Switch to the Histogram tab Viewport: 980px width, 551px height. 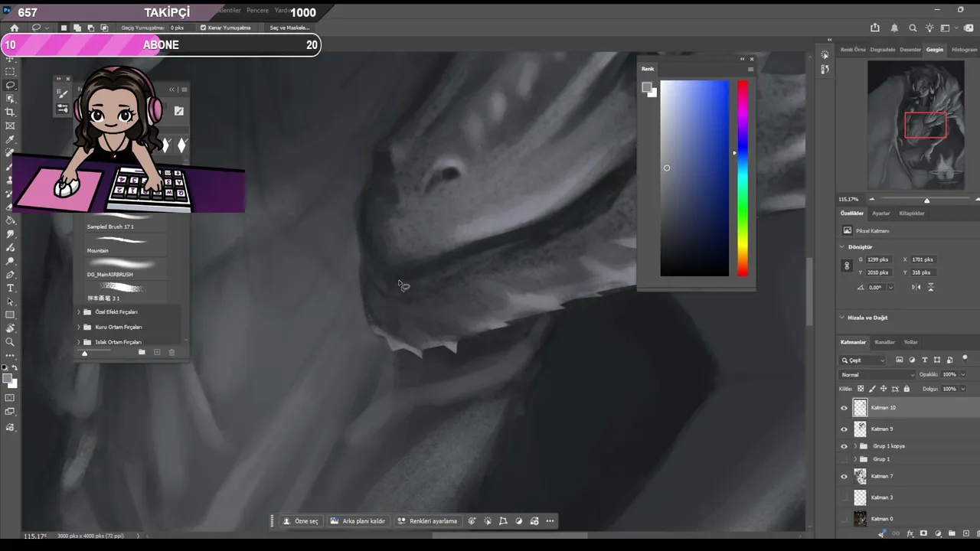pos(964,50)
